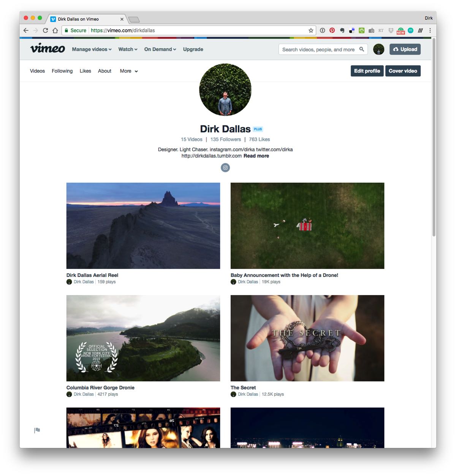
Task: Open the Evernote elephant extension
Action: pyautogui.click(x=342, y=30)
